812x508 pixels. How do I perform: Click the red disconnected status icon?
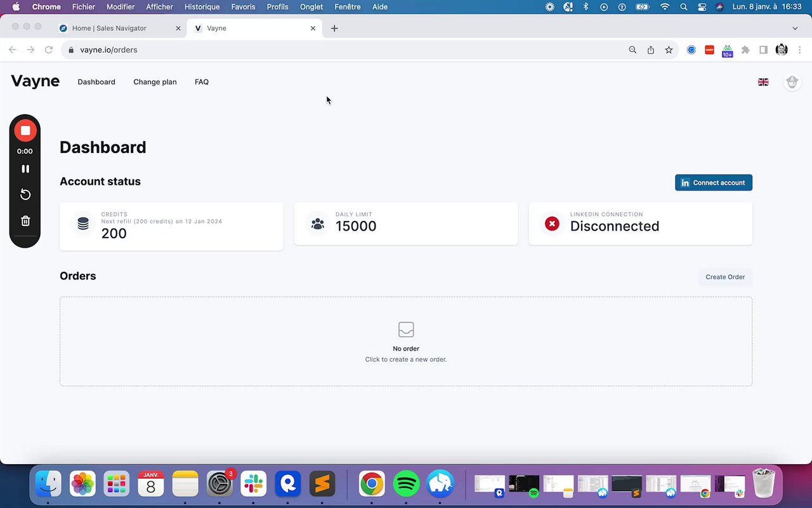(x=553, y=224)
